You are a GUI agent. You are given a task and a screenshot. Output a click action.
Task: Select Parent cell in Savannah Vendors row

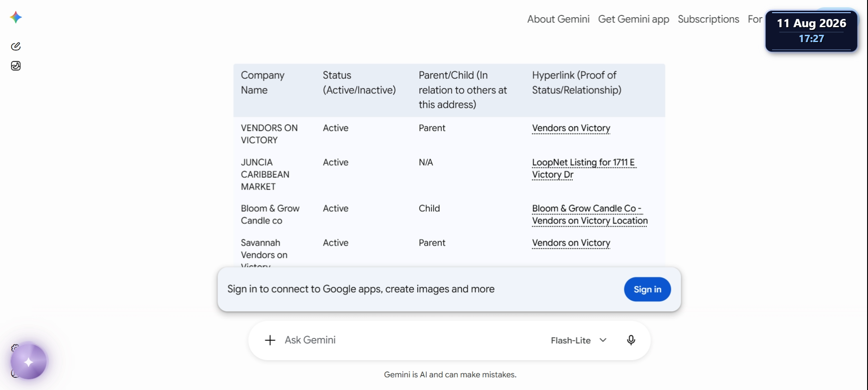432,243
